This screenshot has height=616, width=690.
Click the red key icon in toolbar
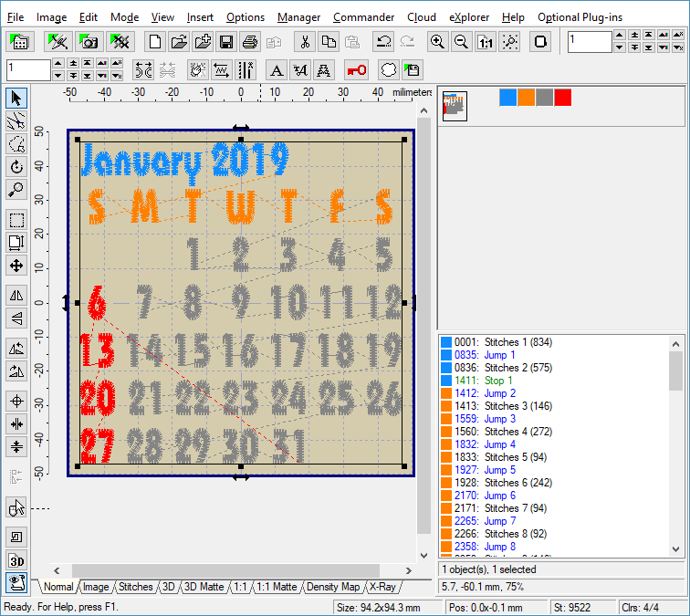point(356,69)
